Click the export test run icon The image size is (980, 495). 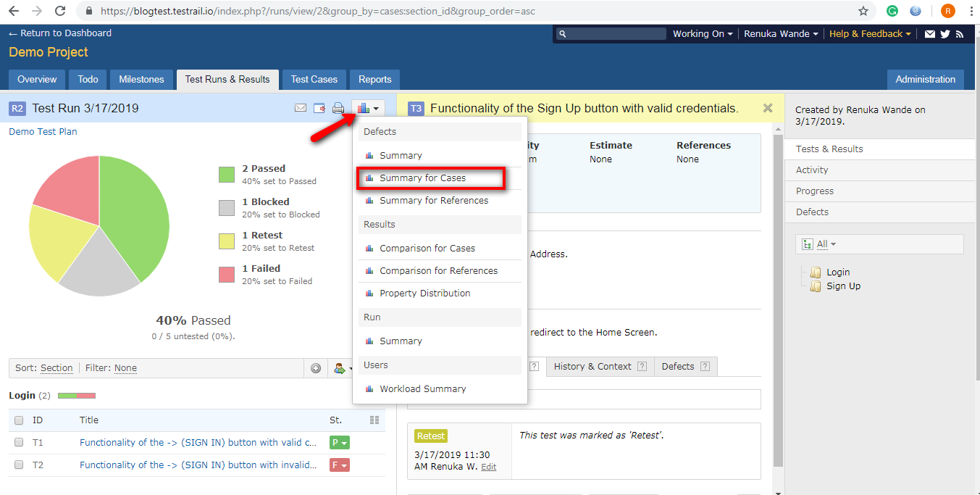pyautogui.click(x=319, y=107)
